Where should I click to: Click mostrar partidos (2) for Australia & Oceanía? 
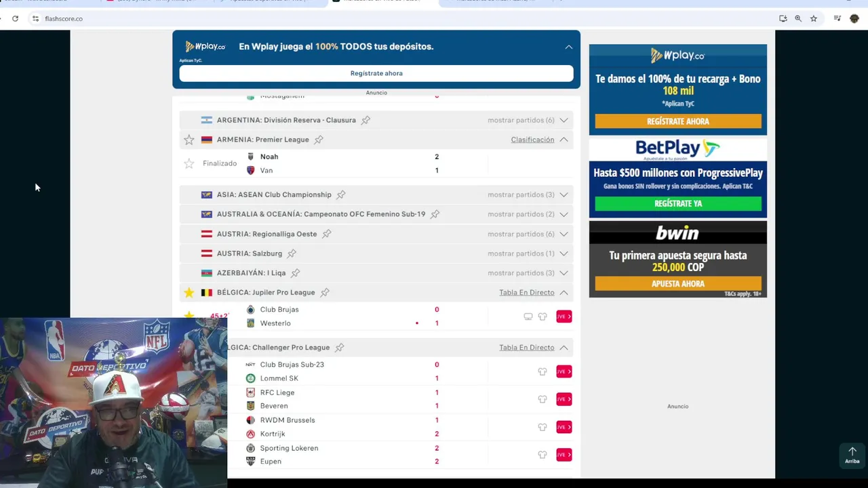[521, 214]
